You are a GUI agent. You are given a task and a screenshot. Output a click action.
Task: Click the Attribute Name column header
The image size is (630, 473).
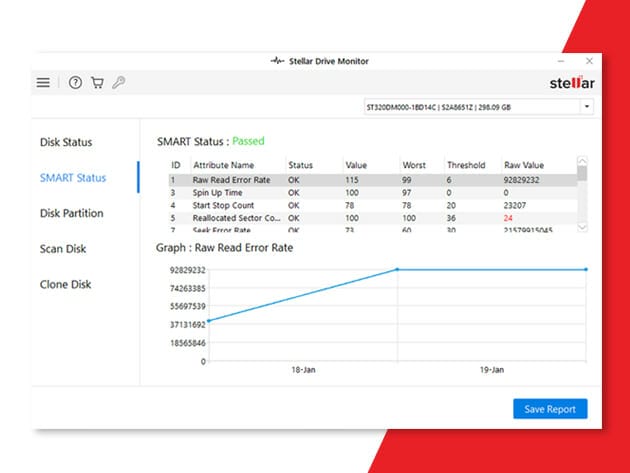(x=223, y=165)
